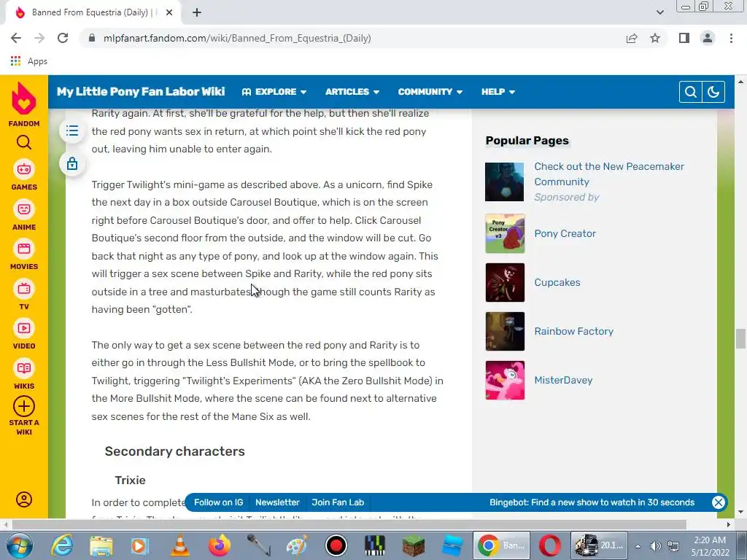Open the browser side panel icon
Image resolution: width=747 pixels, height=560 pixels.
pos(684,38)
